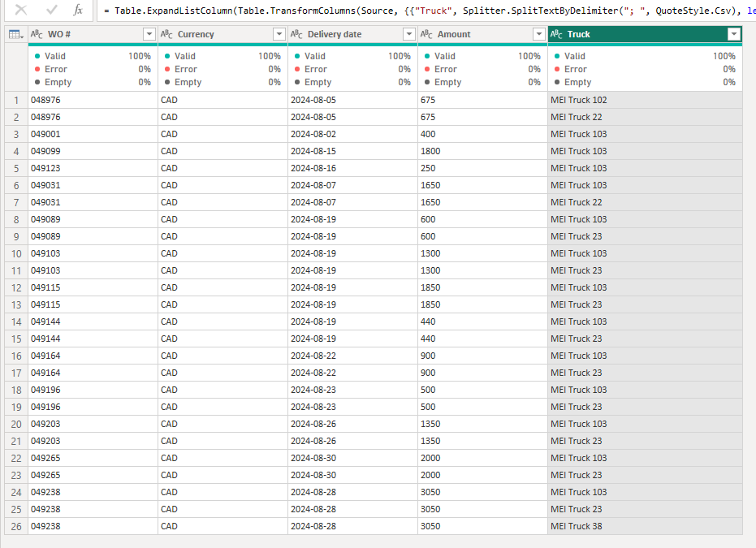
Task: Select the Delivery date column header
Action: click(x=353, y=34)
